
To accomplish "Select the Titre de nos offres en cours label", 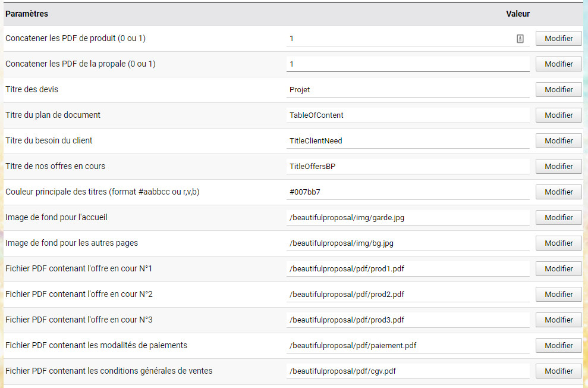I will click(55, 166).
